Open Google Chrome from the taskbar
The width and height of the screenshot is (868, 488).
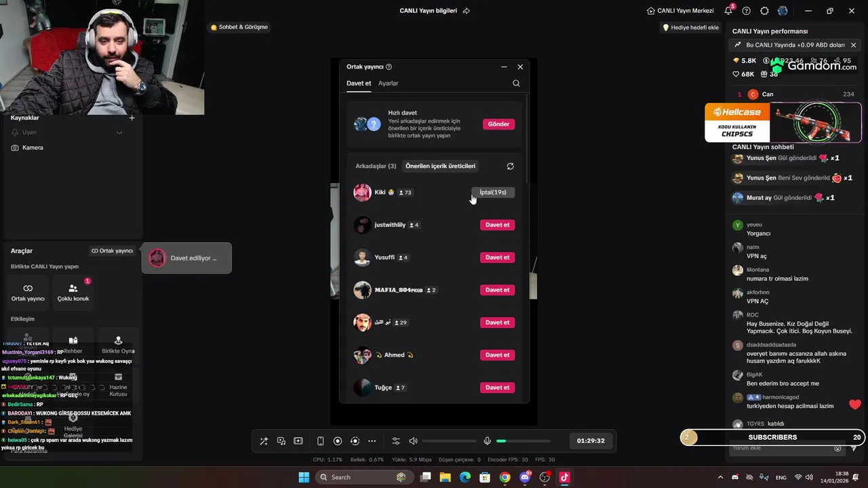click(x=505, y=477)
